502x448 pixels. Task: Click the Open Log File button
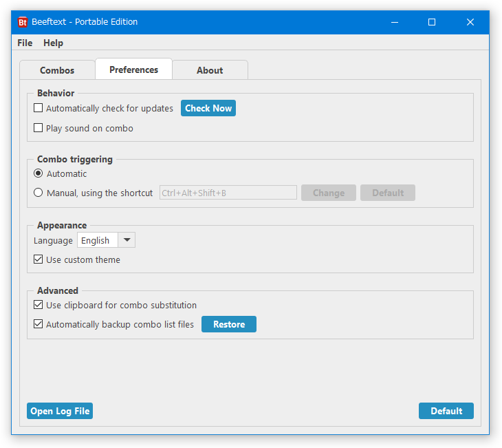tap(60, 411)
